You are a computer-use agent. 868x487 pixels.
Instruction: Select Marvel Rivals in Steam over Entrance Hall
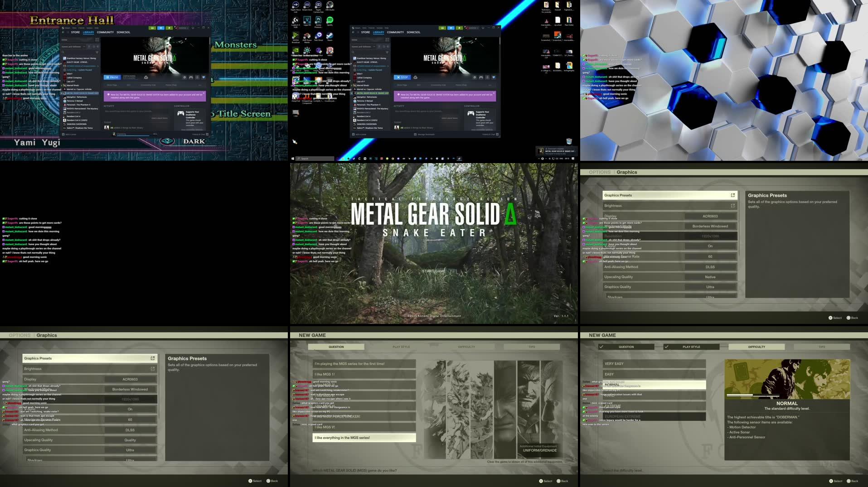(x=72, y=85)
